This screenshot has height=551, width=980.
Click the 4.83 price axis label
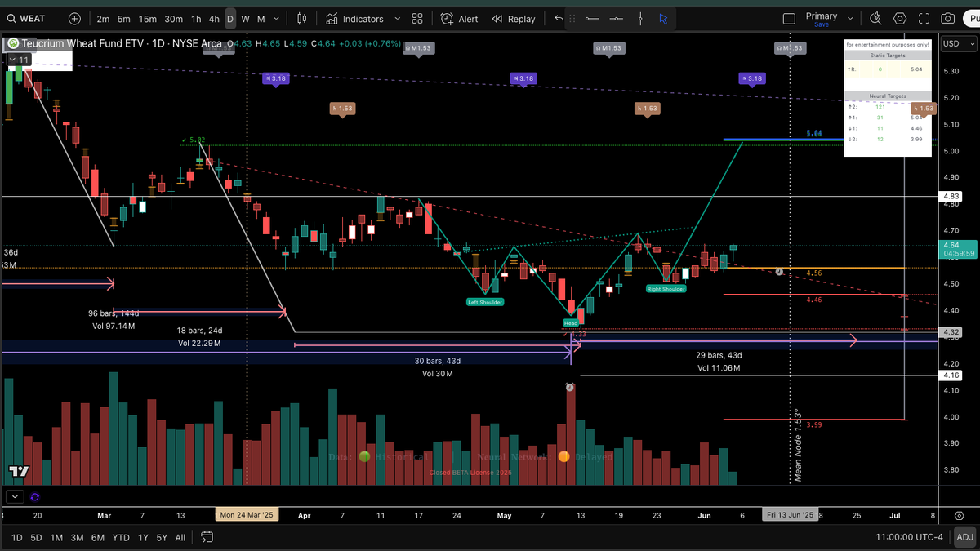[951, 197]
